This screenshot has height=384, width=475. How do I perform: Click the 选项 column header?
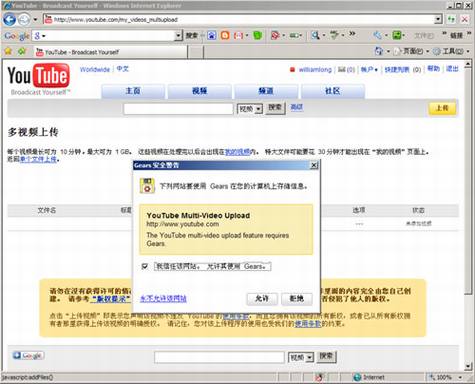point(359,210)
